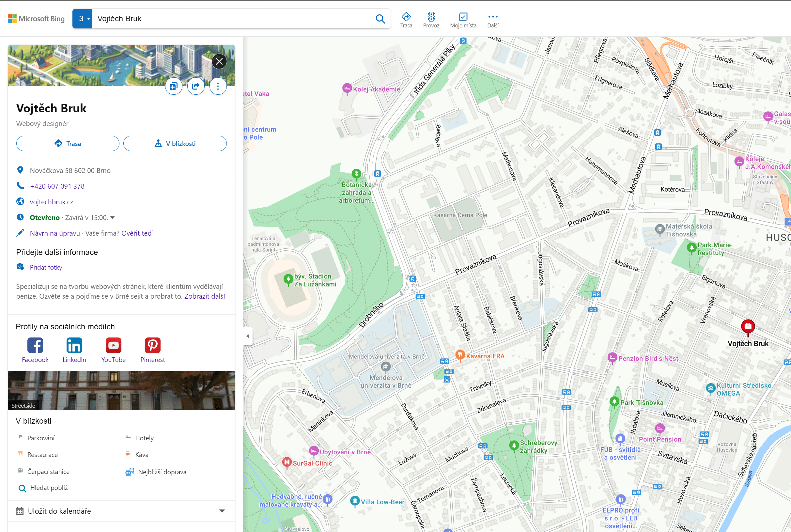The height and width of the screenshot is (532, 791).
Task: Open Trasa directions in the top toolbar
Action: pos(406,20)
